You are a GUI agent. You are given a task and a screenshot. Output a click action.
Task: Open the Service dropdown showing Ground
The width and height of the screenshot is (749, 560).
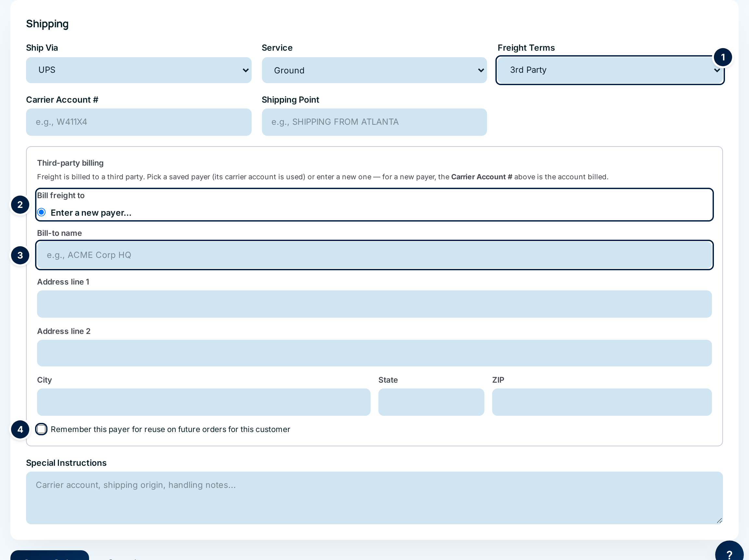coord(374,70)
